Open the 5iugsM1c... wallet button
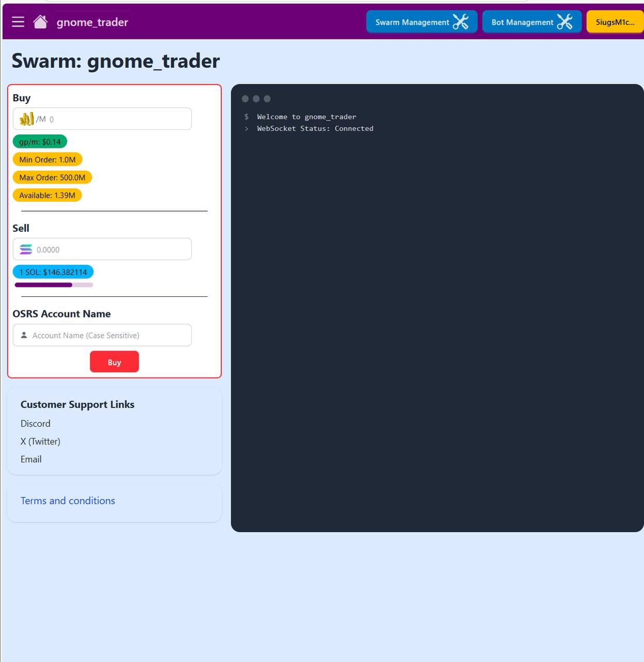This screenshot has width=644, height=662. click(x=615, y=22)
